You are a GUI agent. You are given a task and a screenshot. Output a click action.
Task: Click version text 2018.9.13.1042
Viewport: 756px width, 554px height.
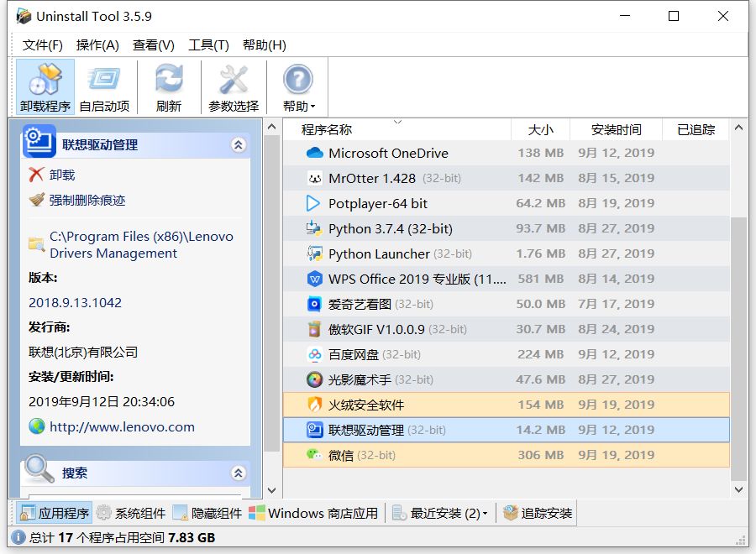coord(76,302)
